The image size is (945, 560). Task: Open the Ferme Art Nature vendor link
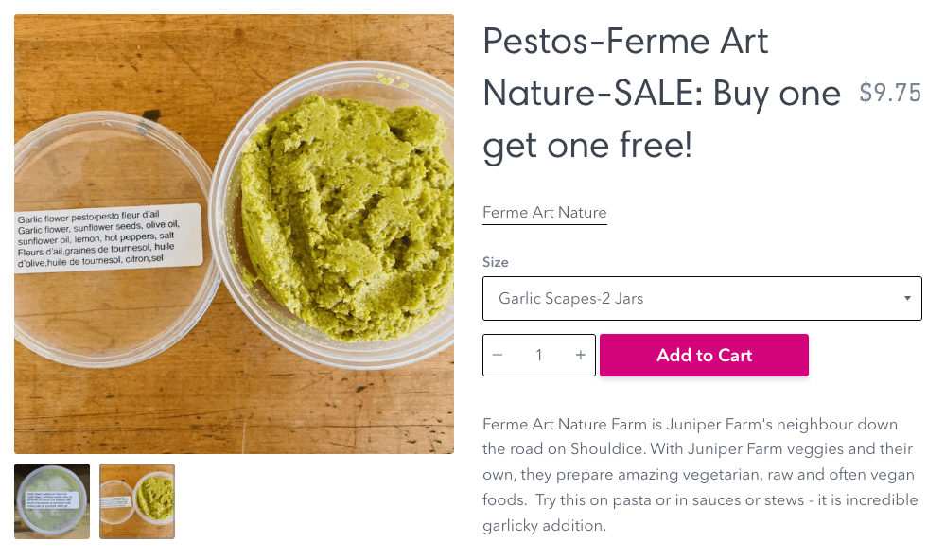pos(544,213)
